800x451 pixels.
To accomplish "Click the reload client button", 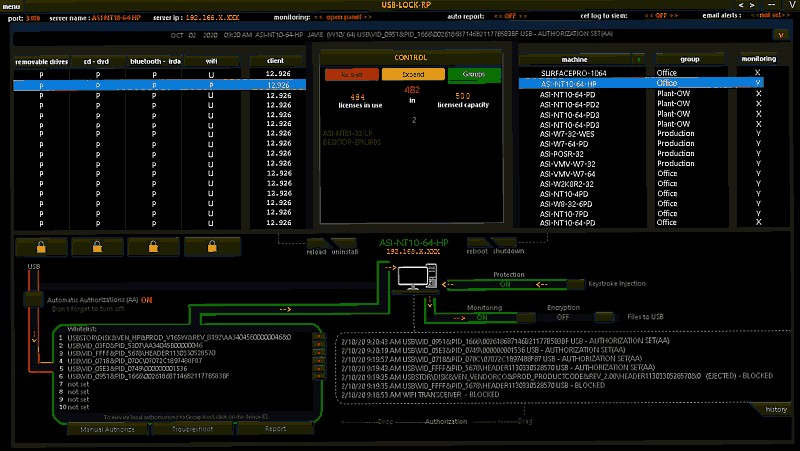I will click(317, 243).
